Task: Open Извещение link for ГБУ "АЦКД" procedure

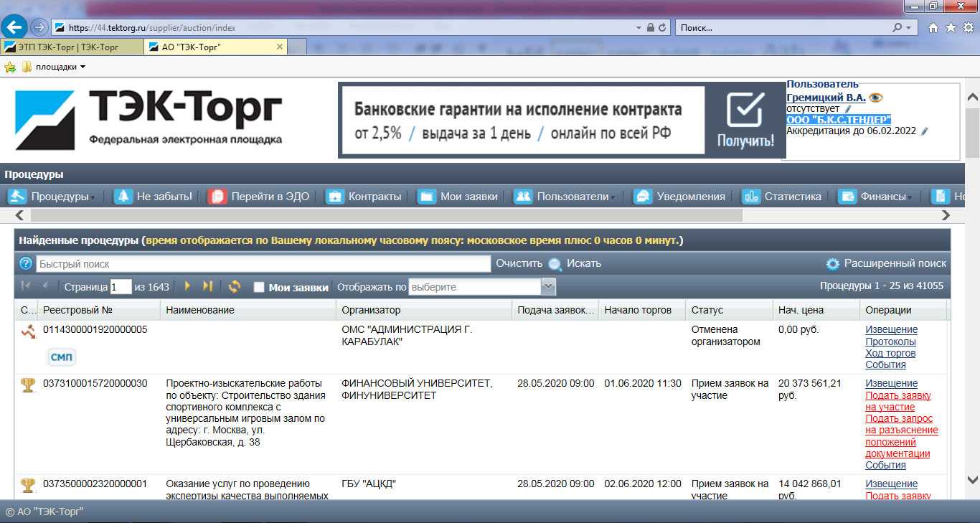Action: (x=891, y=484)
